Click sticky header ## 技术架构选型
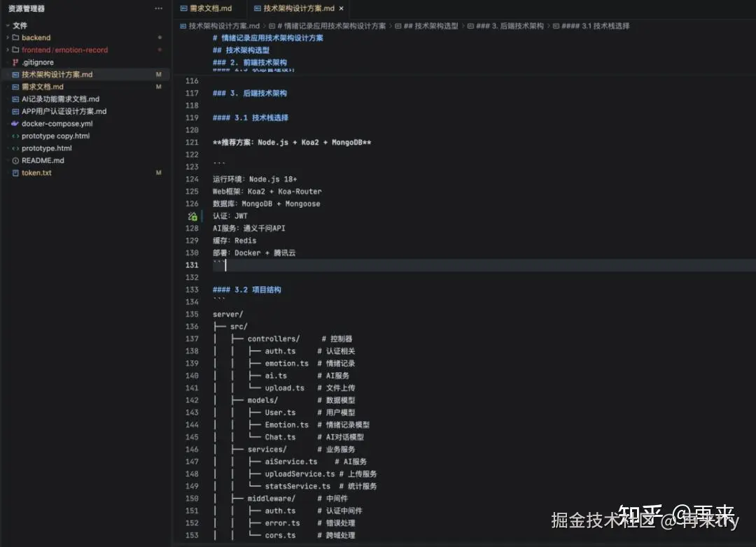The width and height of the screenshot is (756, 547). click(x=241, y=50)
